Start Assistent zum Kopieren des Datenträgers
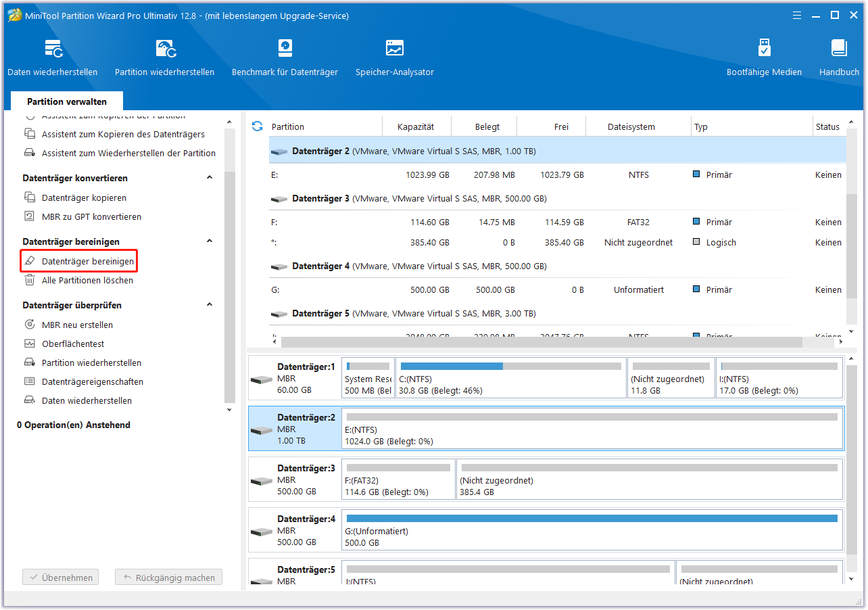The image size is (868, 610). [123, 135]
